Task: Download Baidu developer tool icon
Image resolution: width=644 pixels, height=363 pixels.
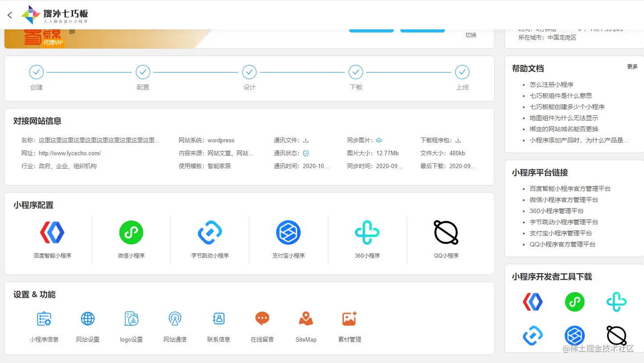Action: (533, 302)
